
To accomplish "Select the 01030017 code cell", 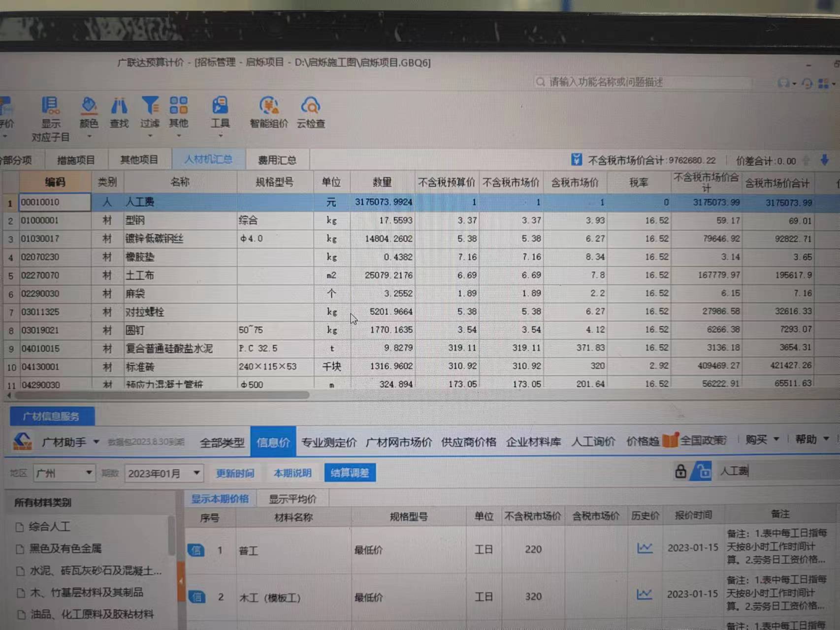I will coord(55,239).
